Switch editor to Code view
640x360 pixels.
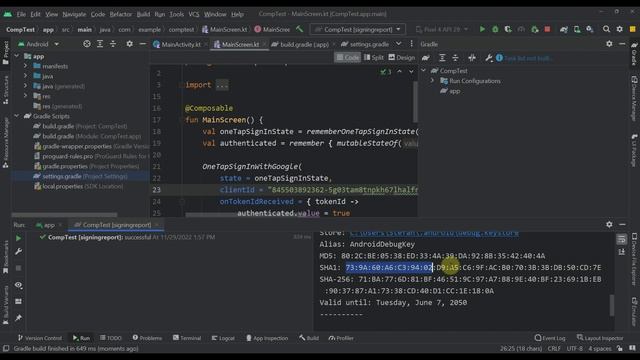coord(347,58)
